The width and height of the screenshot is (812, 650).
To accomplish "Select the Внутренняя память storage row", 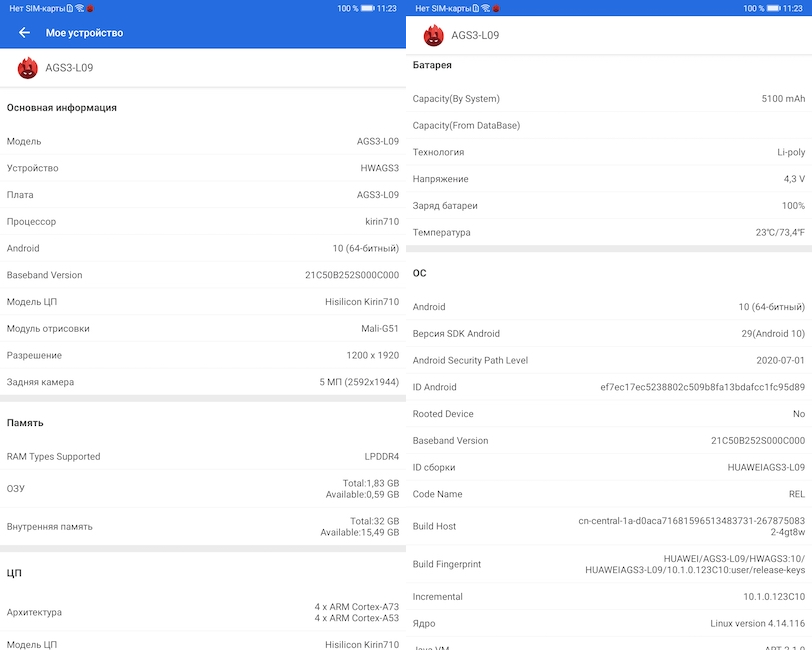I will coord(203,526).
